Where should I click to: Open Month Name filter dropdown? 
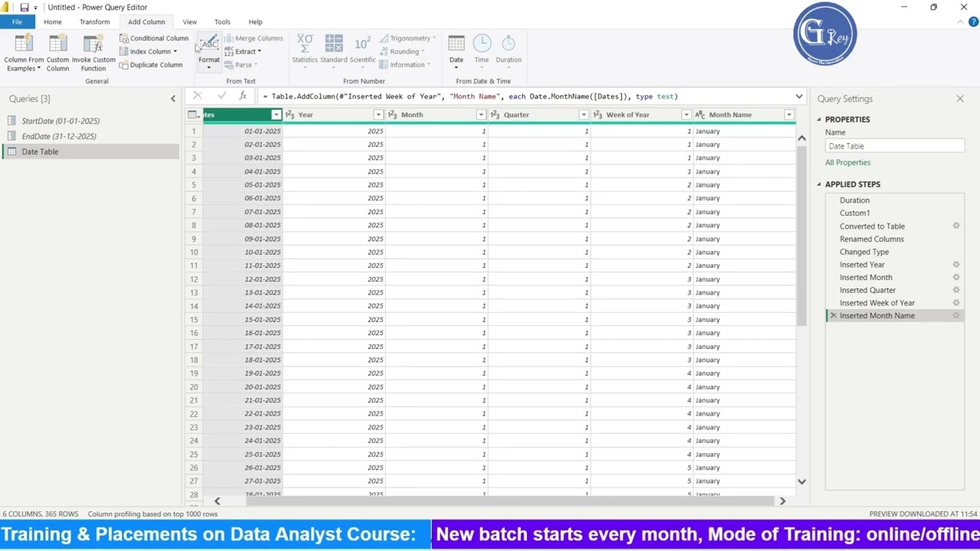789,115
